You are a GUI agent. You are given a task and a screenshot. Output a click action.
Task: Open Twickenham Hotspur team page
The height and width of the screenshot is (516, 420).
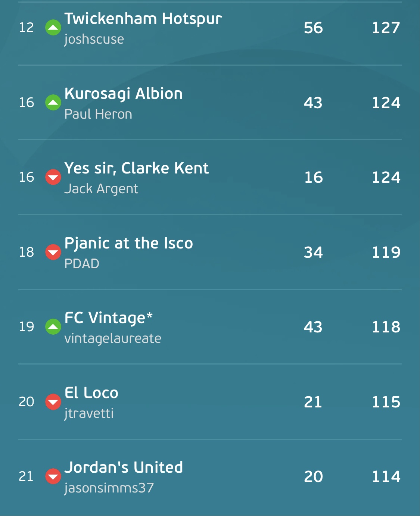point(143,19)
